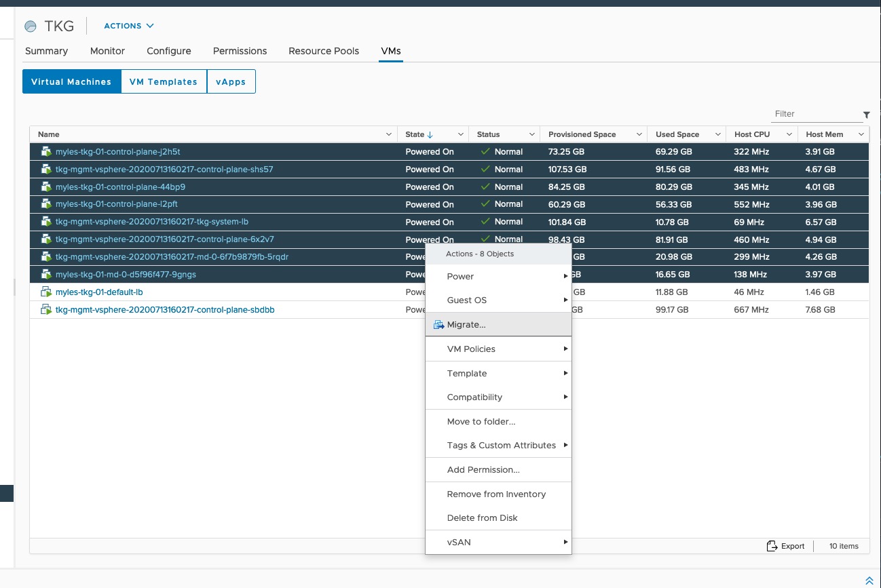Click Normal status checkmark for j2h5t row
The height and width of the screenshot is (588, 881).
point(485,152)
